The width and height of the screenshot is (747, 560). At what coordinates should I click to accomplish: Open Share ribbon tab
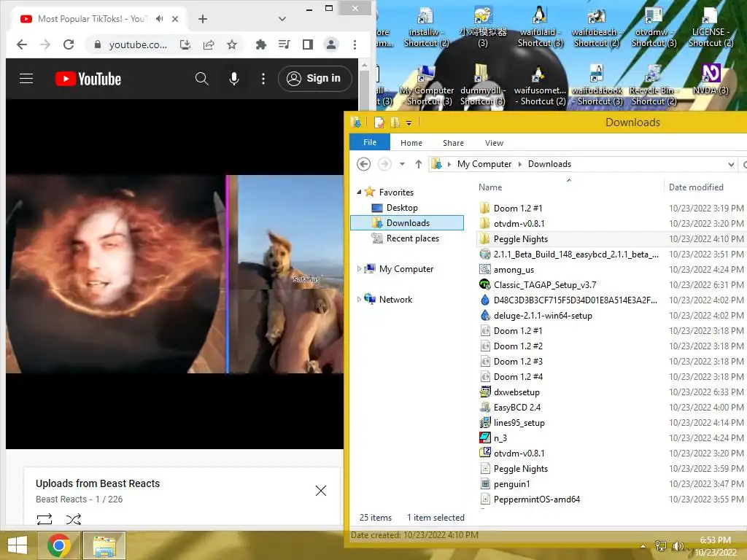pos(453,143)
